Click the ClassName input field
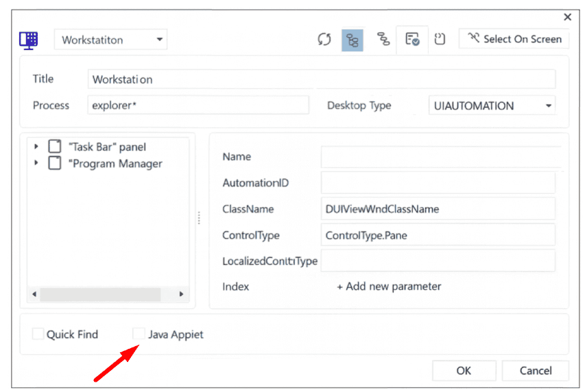587x392 pixels. point(438,209)
